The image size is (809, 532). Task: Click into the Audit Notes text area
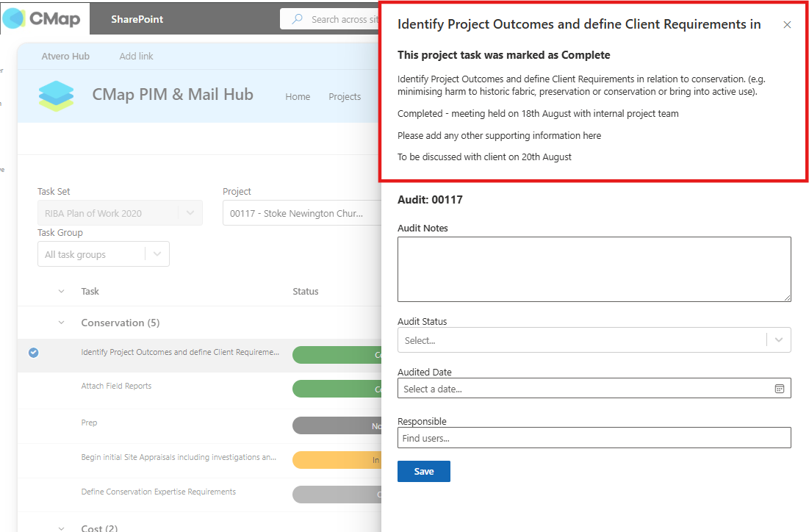594,270
